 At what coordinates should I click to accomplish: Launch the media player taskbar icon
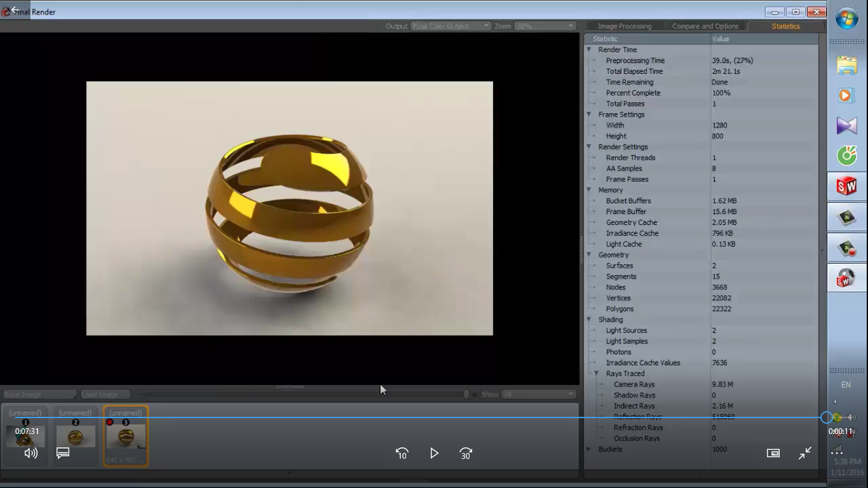[x=846, y=95]
